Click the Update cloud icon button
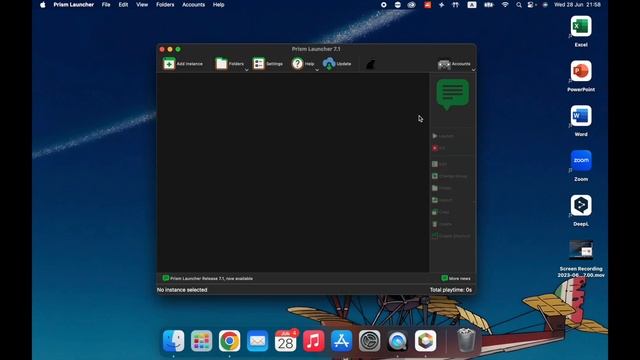 point(337,64)
